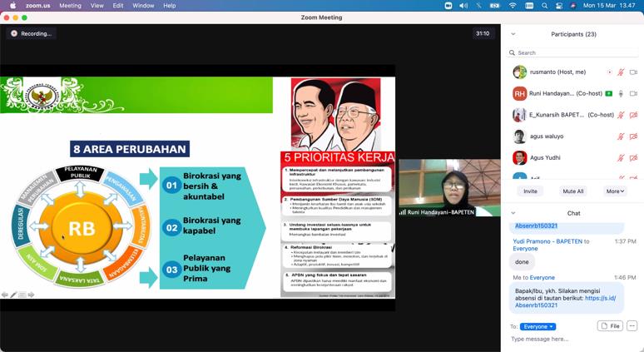Click the battery icon in the menu bar

coord(495,6)
